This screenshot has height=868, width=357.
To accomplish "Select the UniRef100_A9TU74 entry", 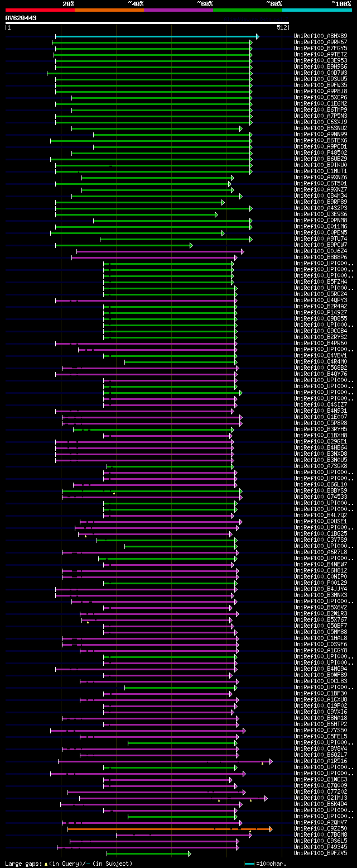I will (x=320, y=239).
